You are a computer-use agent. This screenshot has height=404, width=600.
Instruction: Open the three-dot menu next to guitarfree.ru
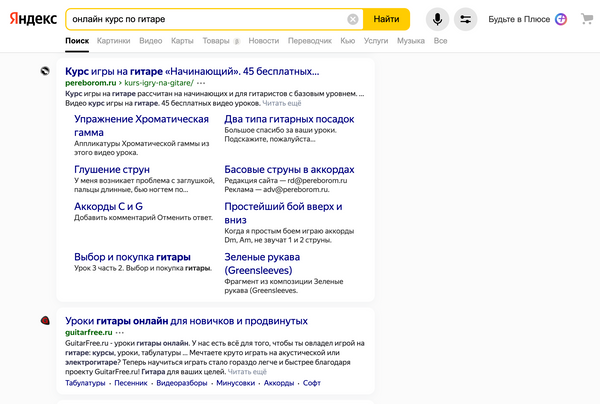coord(120,332)
